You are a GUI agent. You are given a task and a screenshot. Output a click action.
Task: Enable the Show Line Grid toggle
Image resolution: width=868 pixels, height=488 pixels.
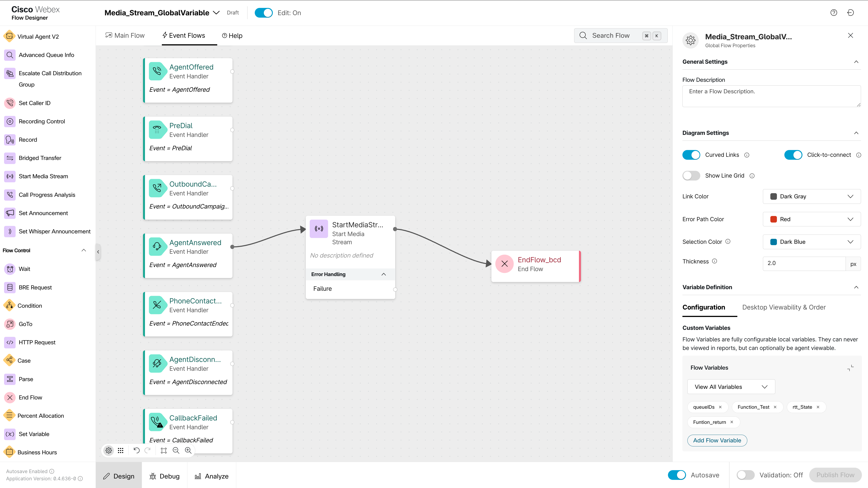pos(691,176)
